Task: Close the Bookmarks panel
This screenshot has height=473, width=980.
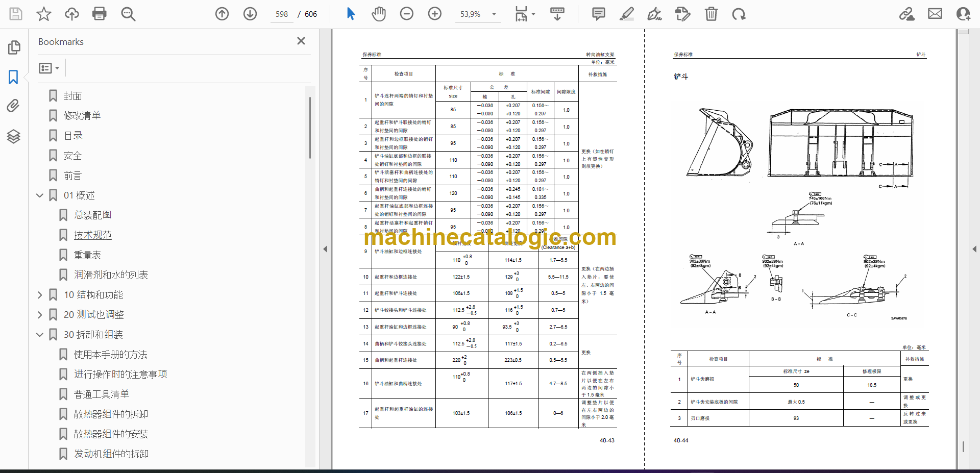Action: tap(301, 41)
